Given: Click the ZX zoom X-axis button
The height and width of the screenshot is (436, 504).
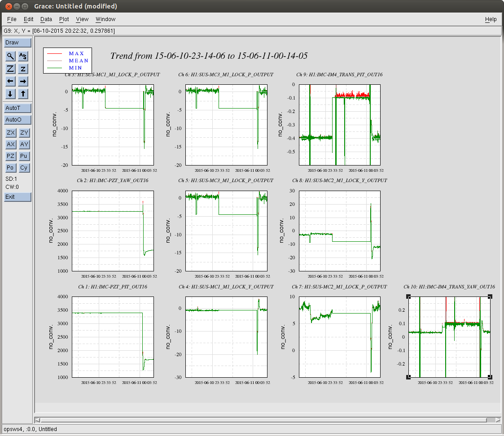Looking at the screenshot, I should tap(11, 133).
